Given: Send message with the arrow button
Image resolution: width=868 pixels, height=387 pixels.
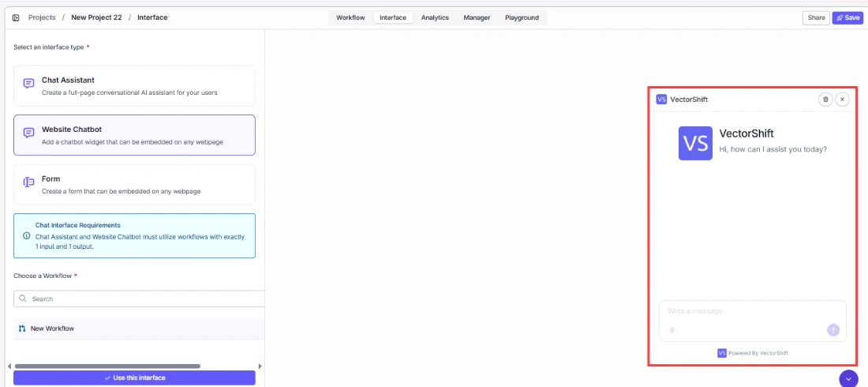Looking at the screenshot, I should coord(833,330).
